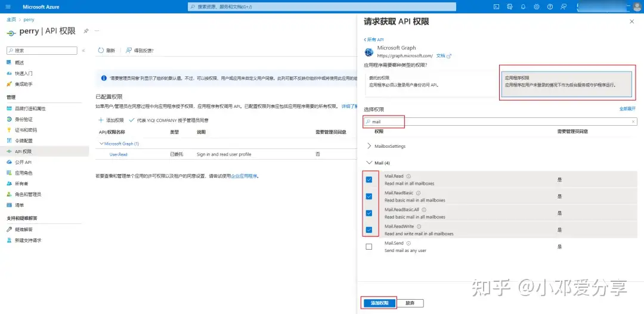Clear the mail search with the X

[x=633, y=122]
